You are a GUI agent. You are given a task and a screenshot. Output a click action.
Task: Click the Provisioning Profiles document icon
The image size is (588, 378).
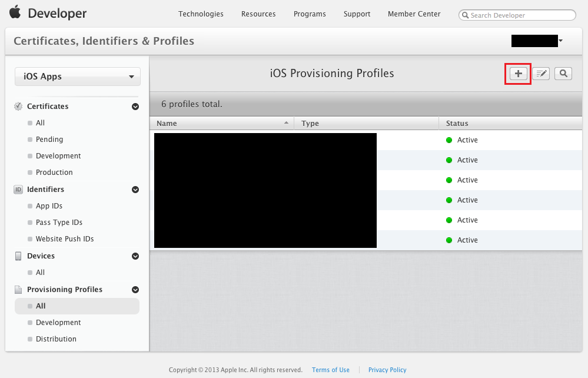[x=18, y=290]
